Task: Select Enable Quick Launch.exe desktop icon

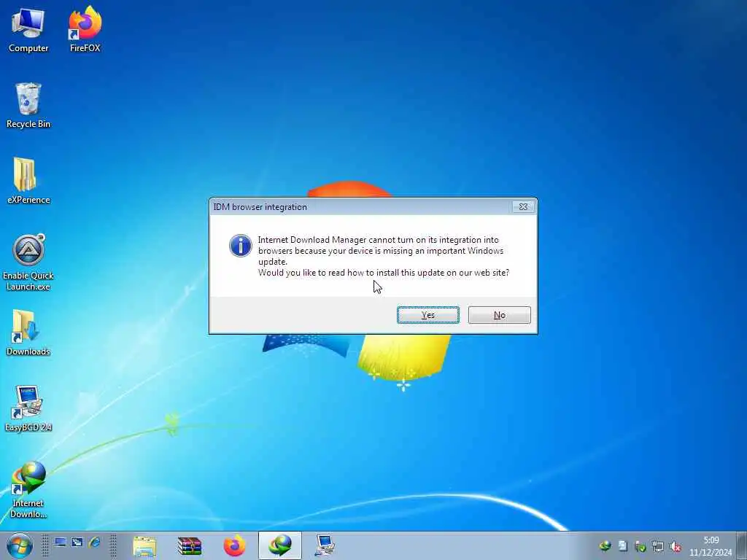Action: click(x=28, y=262)
